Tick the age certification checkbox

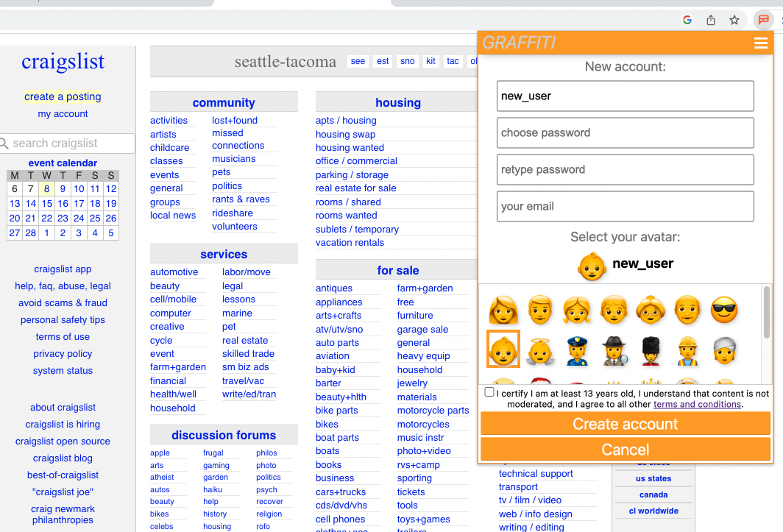pos(489,392)
